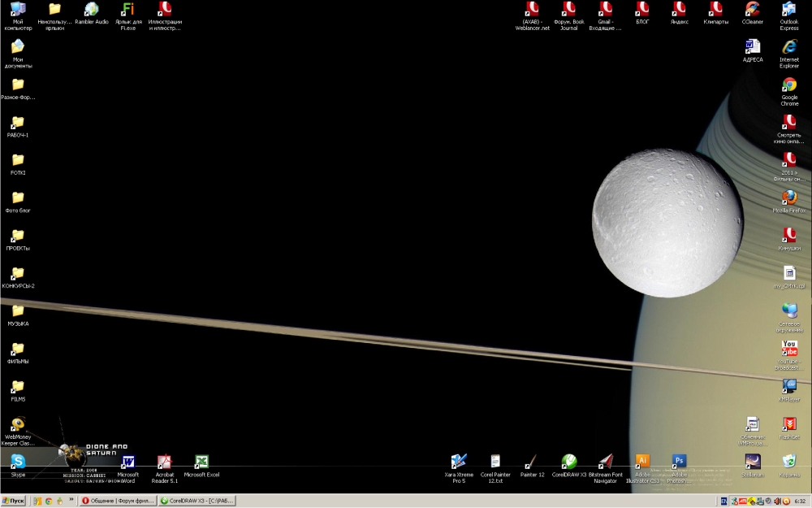Click the 6:32 taskbar clock
The width and height of the screenshot is (812, 508).
[x=800, y=501]
